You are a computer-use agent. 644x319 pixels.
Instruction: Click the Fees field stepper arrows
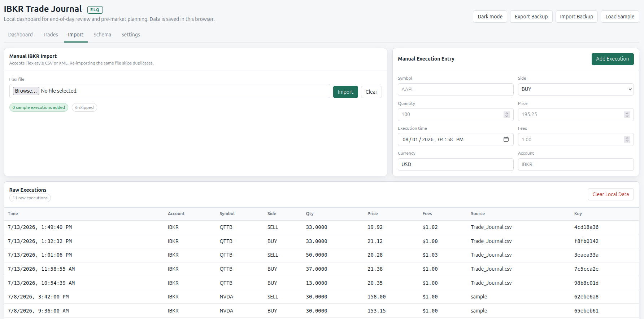point(627,139)
